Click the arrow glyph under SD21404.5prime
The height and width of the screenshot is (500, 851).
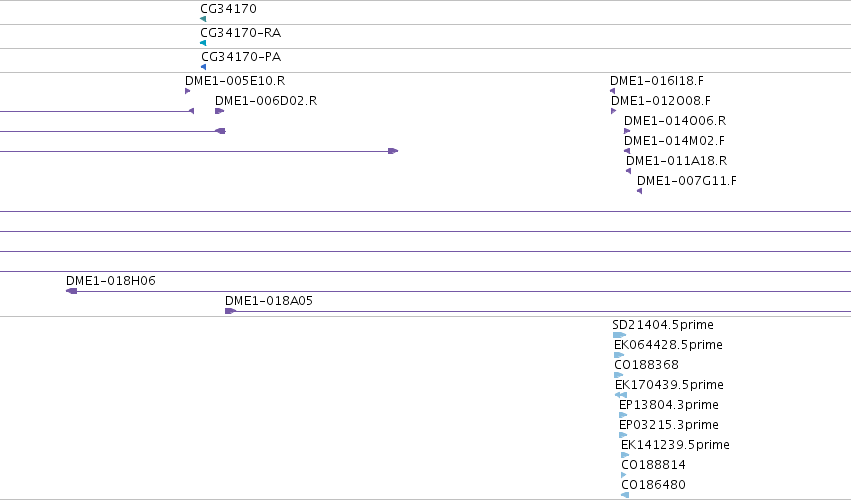point(619,335)
